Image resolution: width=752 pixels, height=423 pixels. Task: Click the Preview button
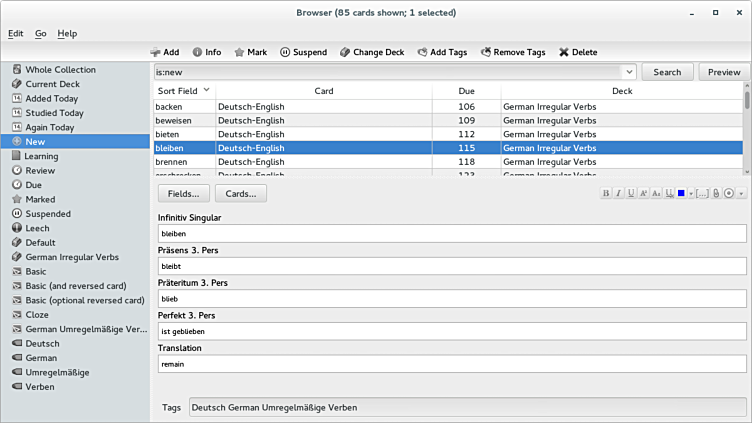(x=724, y=72)
